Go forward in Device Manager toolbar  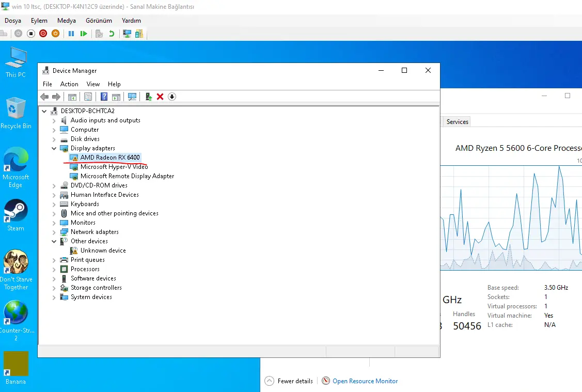[56, 97]
